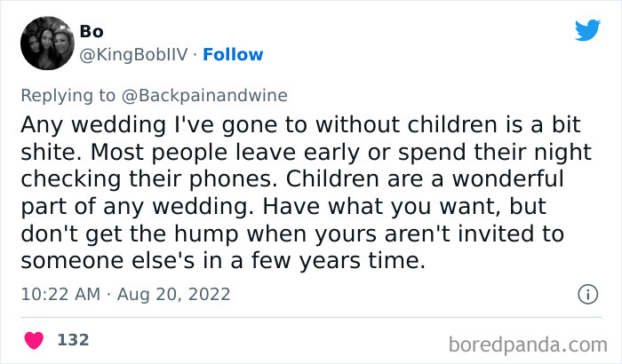Open the circled info icon
Image resolution: width=622 pixels, height=364 pixels.
pyautogui.click(x=586, y=293)
